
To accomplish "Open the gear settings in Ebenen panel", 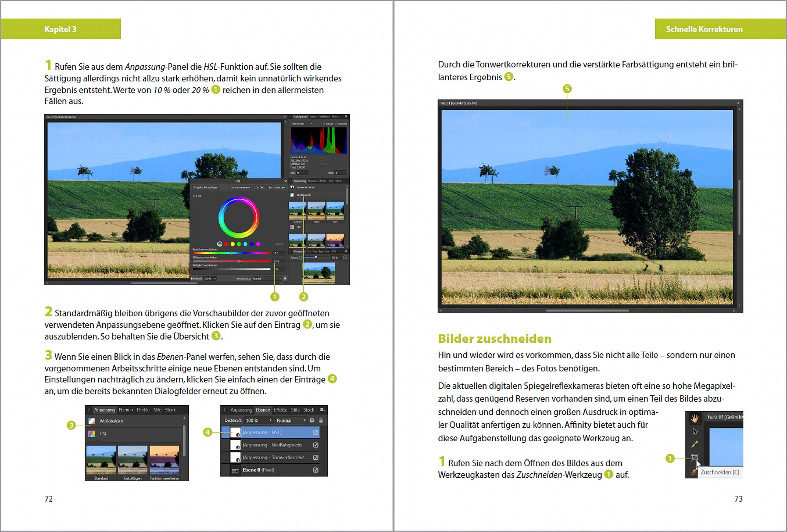I will (x=312, y=420).
